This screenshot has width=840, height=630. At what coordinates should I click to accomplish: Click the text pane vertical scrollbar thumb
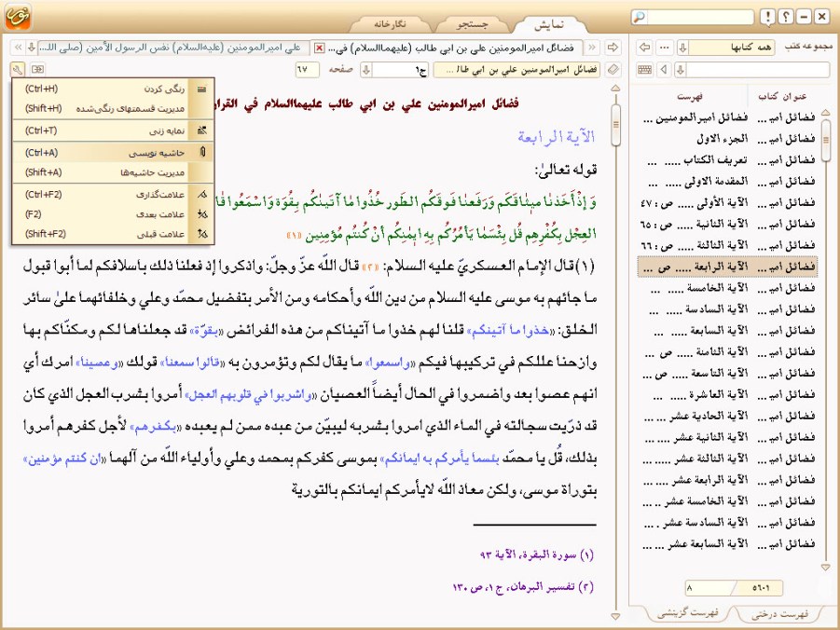tap(615, 125)
